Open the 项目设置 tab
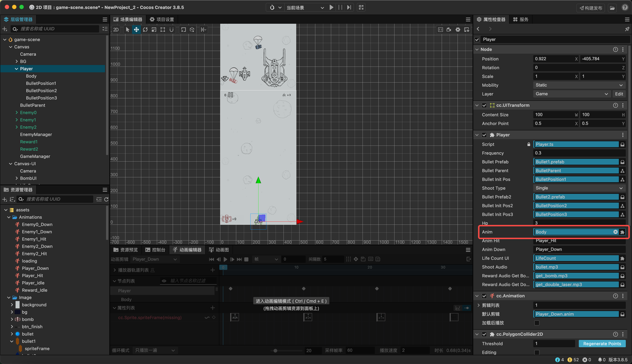The width and height of the screenshot is (632, 364). click(x=162, y=19)
